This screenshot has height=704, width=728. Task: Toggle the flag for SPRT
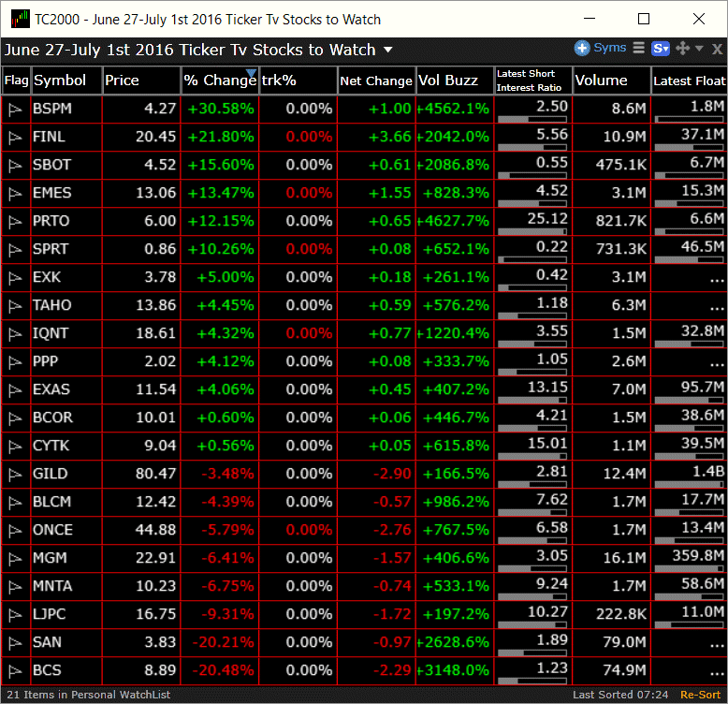[x=15, y=250]
